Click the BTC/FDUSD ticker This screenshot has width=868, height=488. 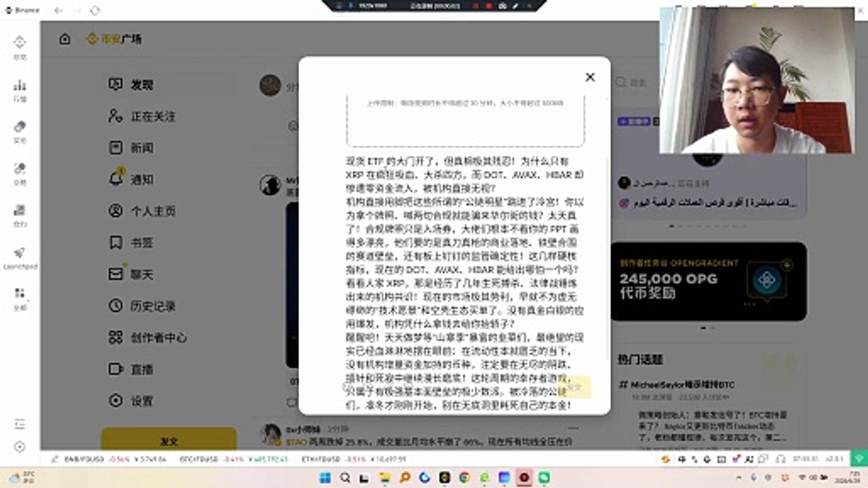pos(233,459)
